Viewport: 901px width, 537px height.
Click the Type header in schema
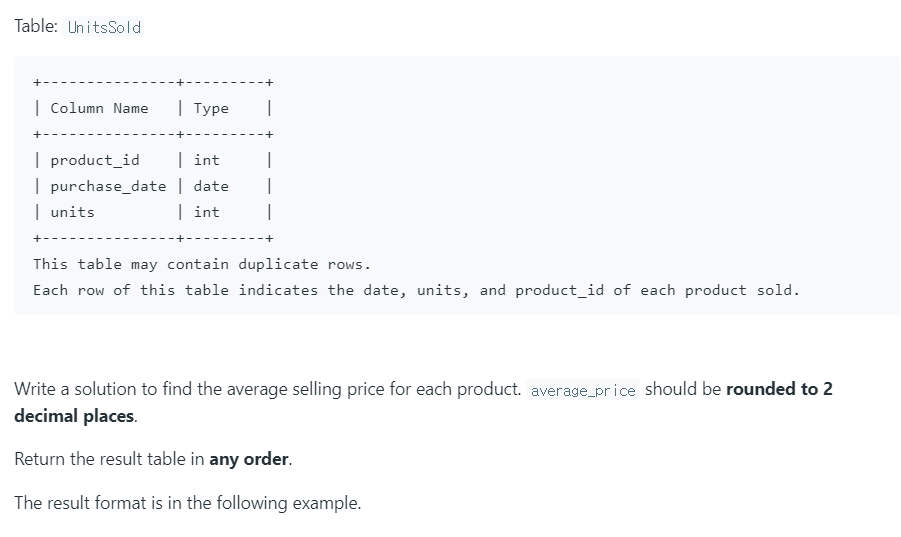coord(211,108)
